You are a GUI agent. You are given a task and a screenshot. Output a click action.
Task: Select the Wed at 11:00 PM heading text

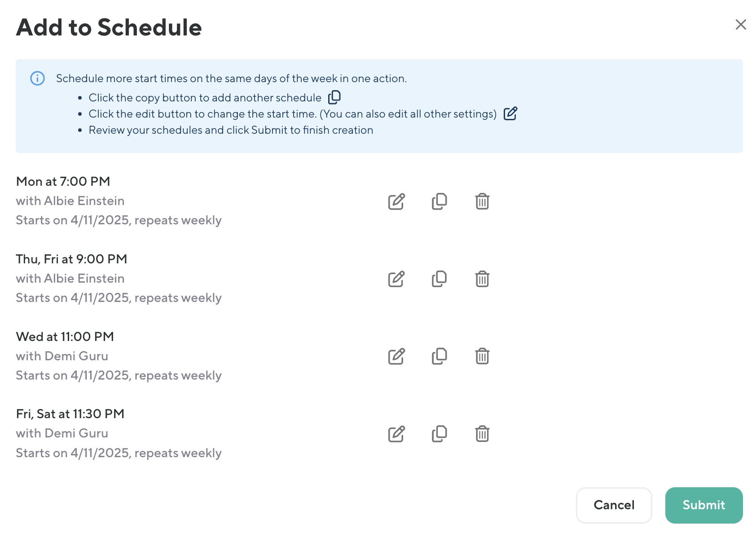(x=65, y=336)
